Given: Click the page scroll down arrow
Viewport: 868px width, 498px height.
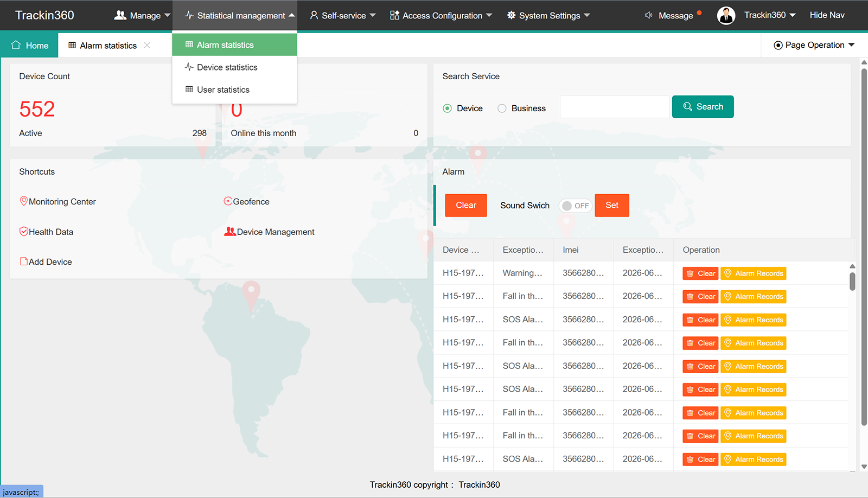Looking at the screenshot, I should [864, 467].
